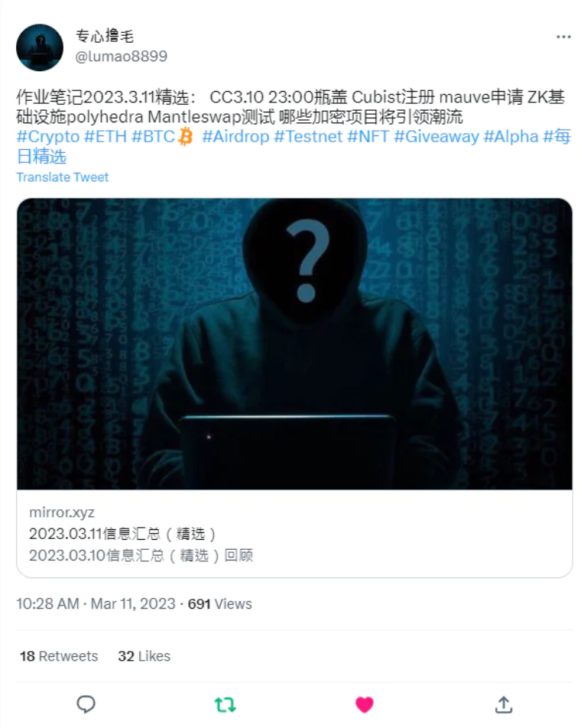Open the #BTC hashtag
The image size is (584, 728).
(153, 136)
